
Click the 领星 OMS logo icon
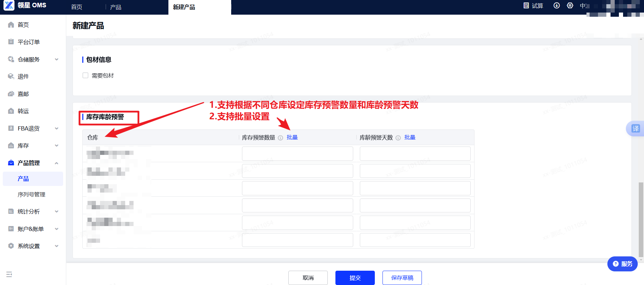(x=9, y=5)
